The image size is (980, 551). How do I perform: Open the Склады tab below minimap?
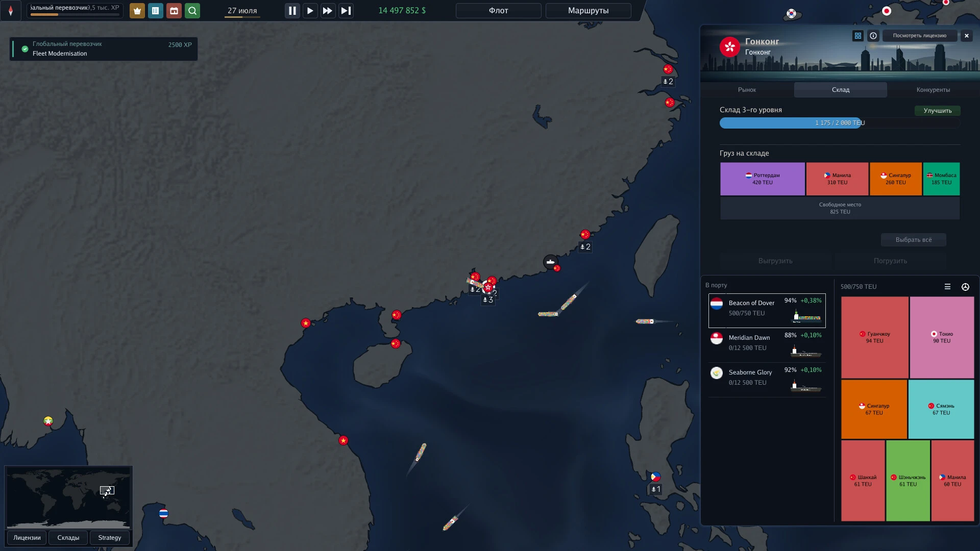coord(68,538)
